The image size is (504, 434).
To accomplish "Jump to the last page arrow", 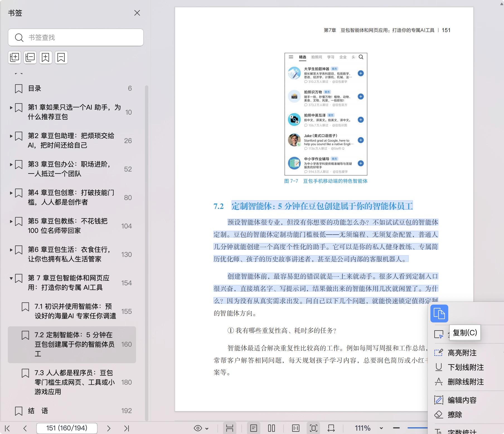I will pyautogui.click(x=127, y=428).
